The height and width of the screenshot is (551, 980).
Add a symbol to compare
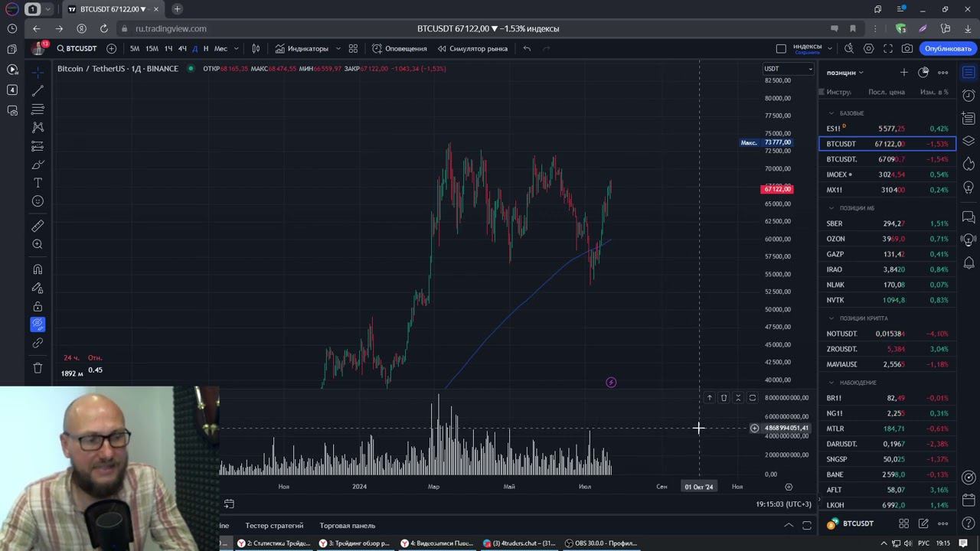[112, 48]
